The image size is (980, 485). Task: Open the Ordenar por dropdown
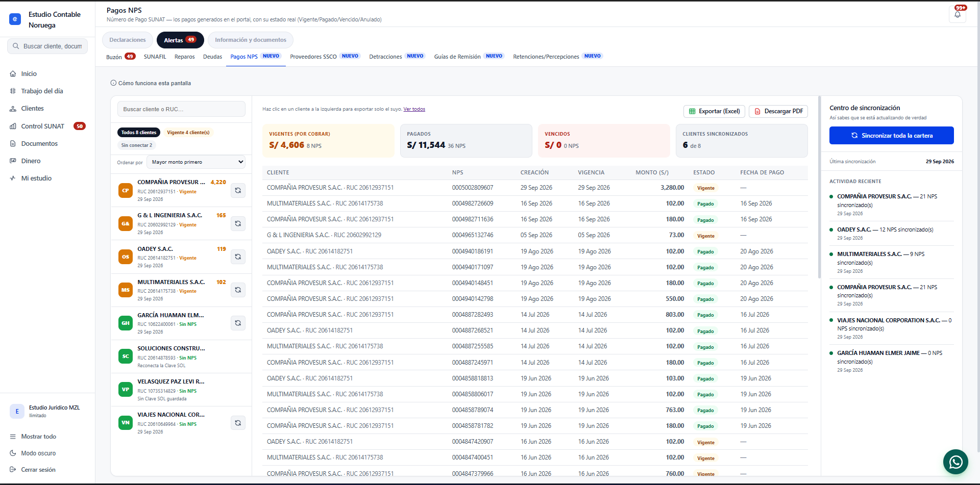196,162
